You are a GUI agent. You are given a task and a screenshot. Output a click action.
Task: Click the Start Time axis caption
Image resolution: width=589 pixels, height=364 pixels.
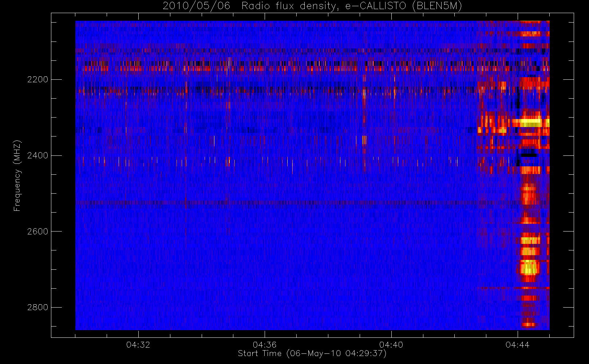click(312, 353)
